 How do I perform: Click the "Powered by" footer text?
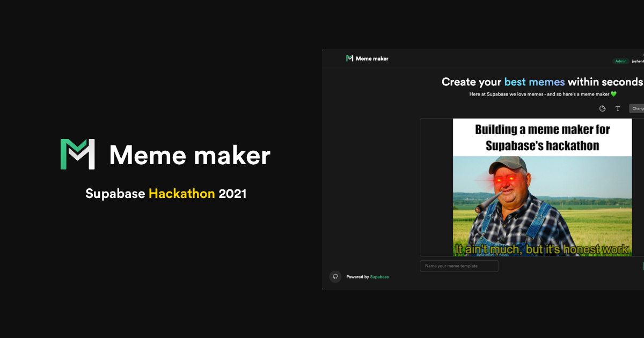coord(357,277)
